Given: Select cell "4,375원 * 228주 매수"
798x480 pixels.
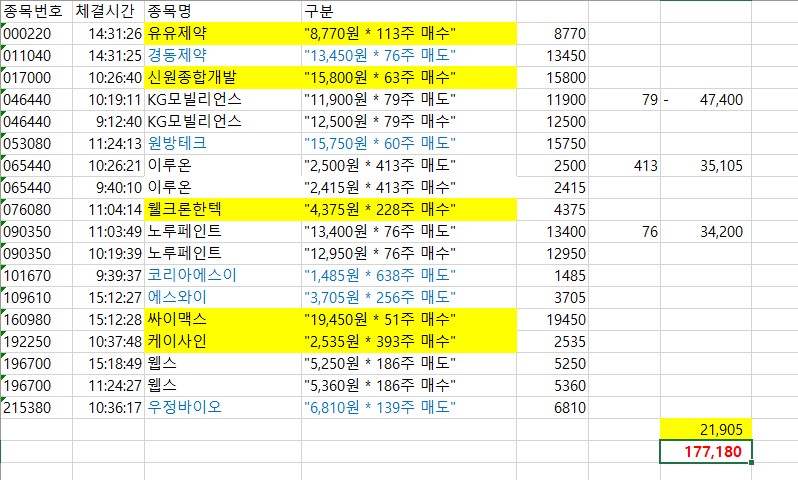Looking at the screenshot, I should [409, 209].
